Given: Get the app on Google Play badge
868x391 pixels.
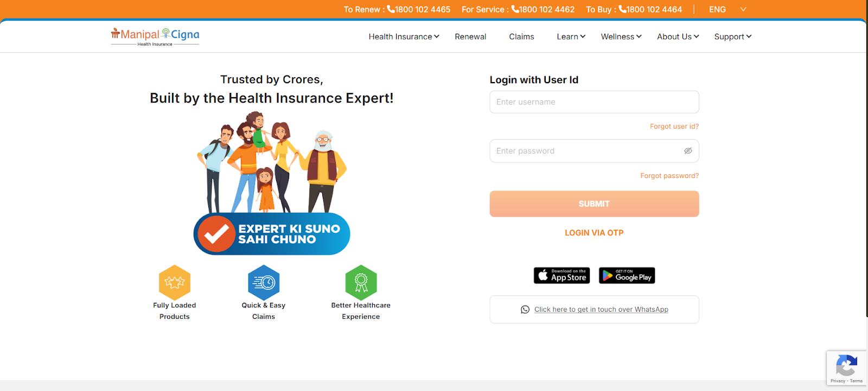Looking at the screenshot, I should point(627,275).
